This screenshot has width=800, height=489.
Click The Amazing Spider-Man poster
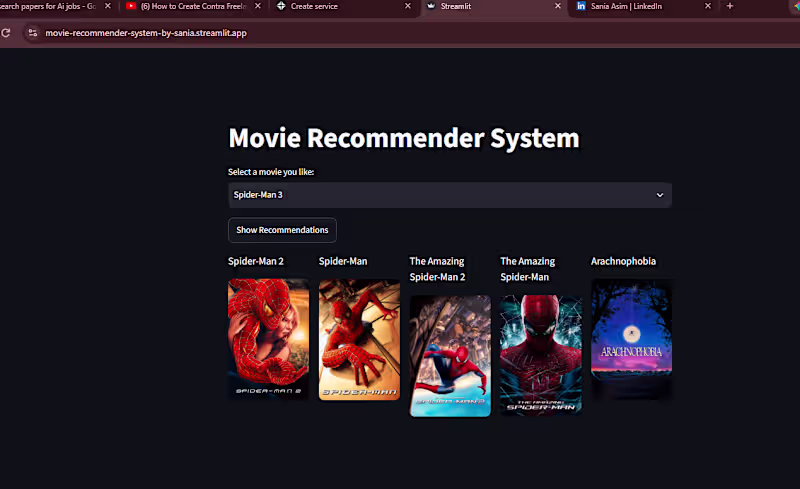click(x=541, y=355)
